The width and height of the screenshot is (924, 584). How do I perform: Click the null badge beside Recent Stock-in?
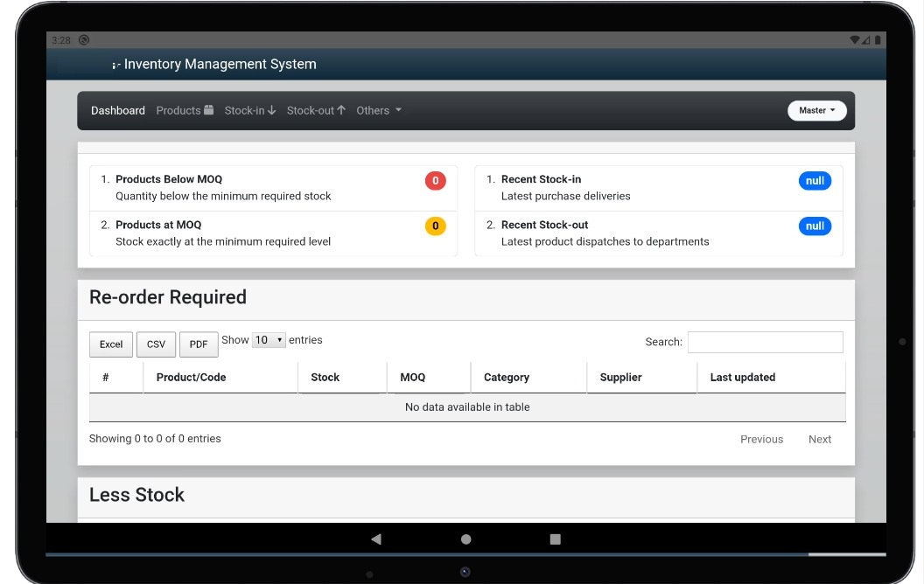(815, 180)
